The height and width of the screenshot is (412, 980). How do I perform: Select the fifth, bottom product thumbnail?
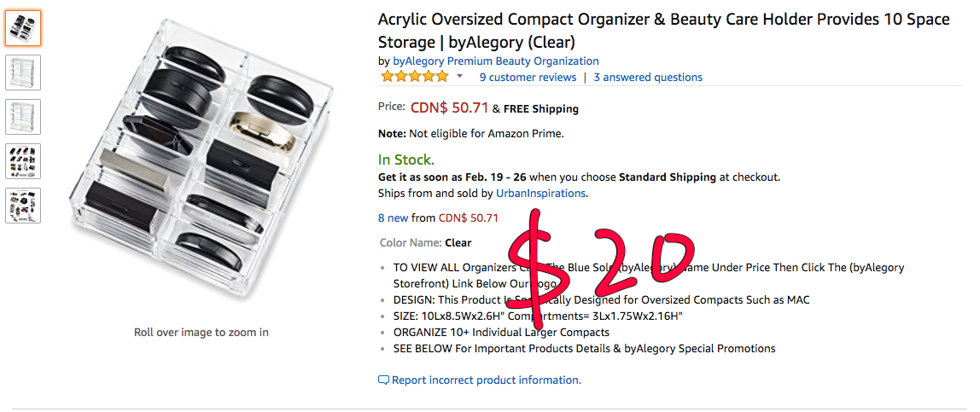(x=22, y=206)
